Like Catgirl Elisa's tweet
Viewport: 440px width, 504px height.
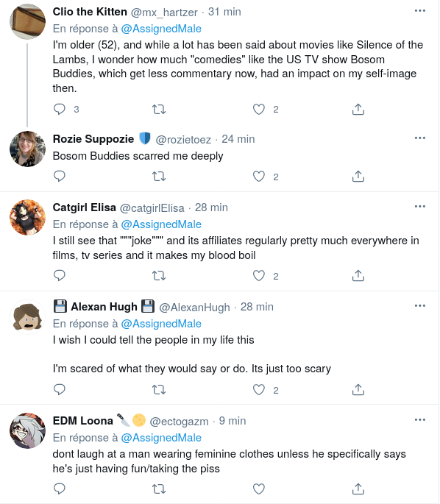click(x=259, y=276)
